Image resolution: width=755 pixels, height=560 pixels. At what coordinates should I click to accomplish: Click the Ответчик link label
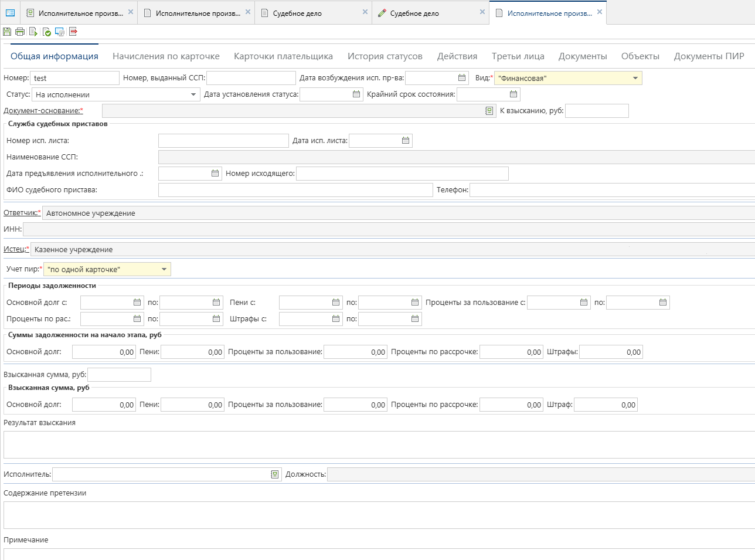coord(22,213)
